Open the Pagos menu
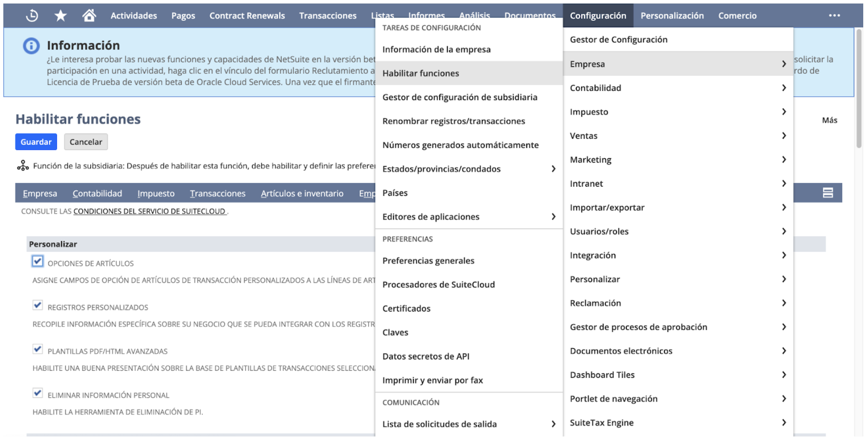Screen dimensions: 868x443 point(183,16)
